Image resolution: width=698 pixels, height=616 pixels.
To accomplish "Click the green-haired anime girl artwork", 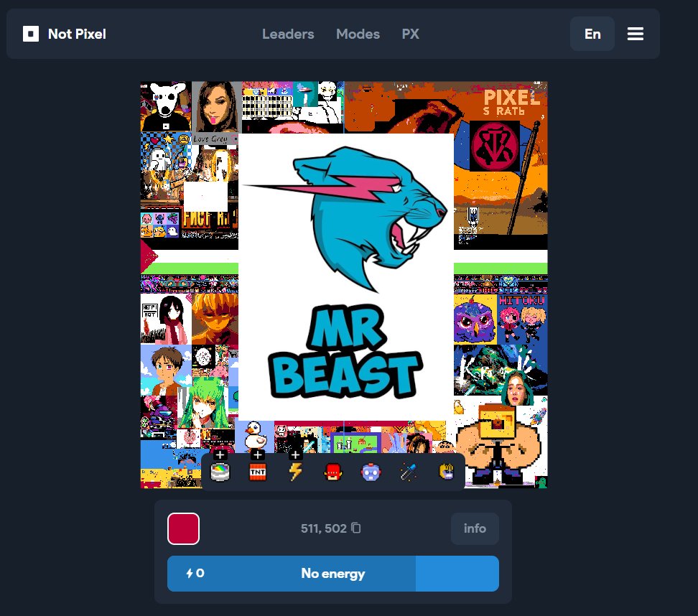I will click(x=203, y=402).
